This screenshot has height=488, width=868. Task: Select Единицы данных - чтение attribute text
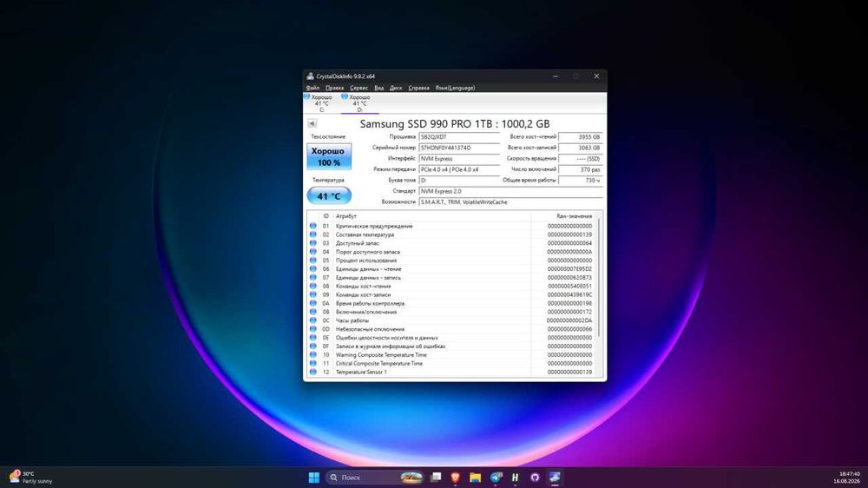pos(368,268)
